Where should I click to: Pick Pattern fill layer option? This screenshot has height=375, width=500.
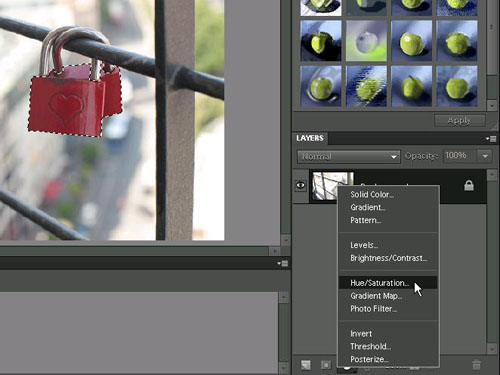pos(366,220)
